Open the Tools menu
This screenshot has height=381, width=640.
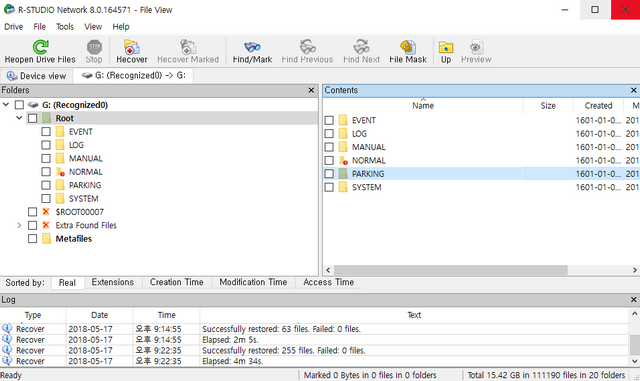[65, 27]
